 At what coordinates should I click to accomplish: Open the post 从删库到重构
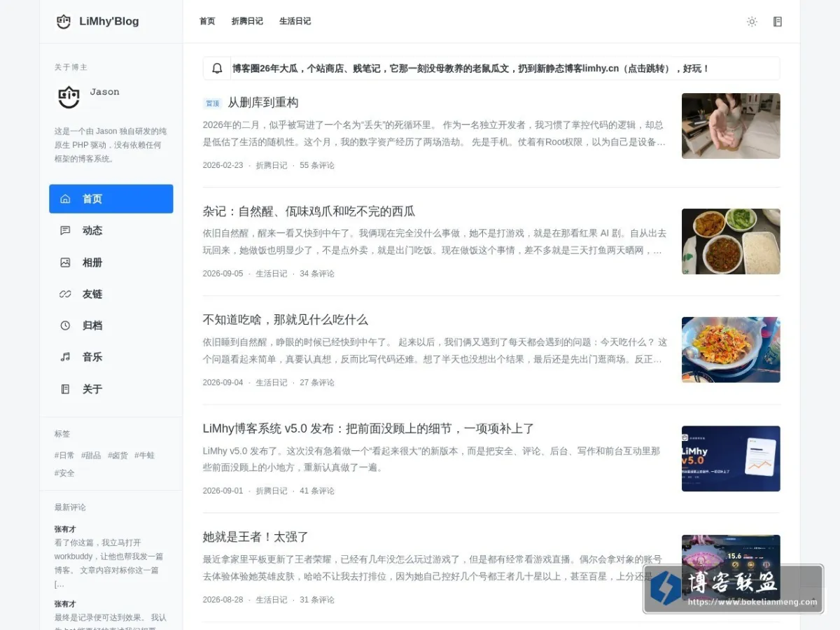pyautogui.click(x=263, y=102)
